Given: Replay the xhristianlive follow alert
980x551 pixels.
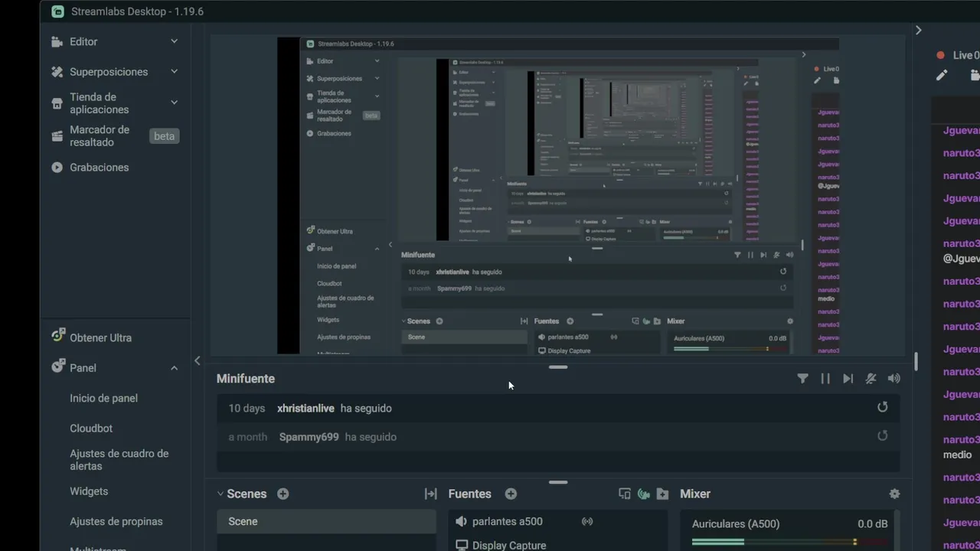Looking at the screenshot, I should point(883,407).
